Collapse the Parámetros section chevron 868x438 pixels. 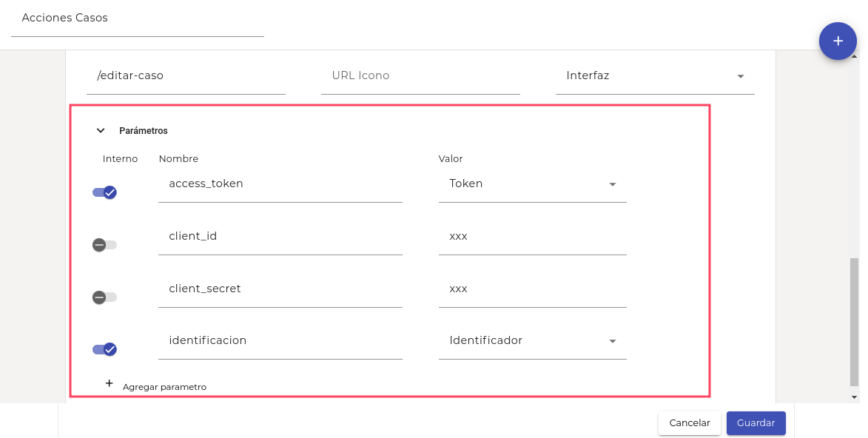pos(101,131)
